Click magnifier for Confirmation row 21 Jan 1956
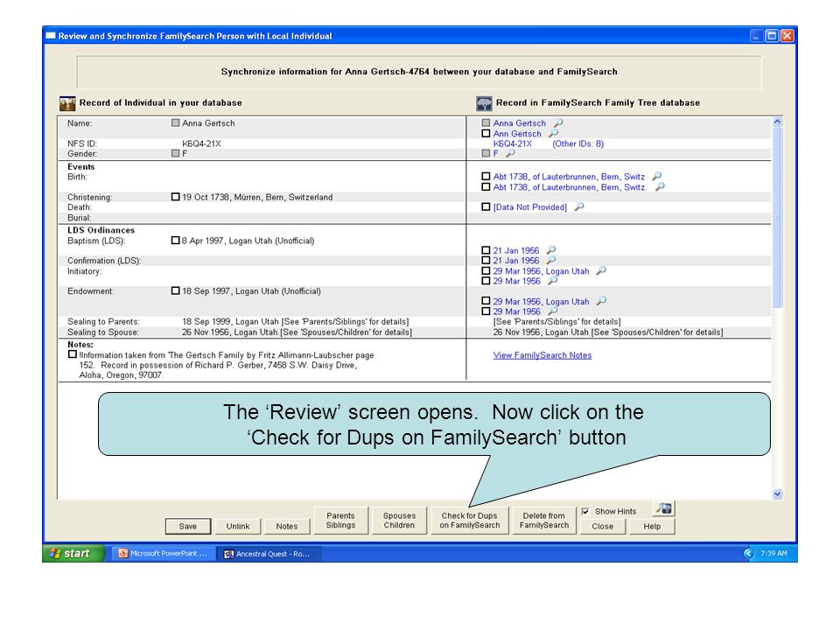This screenshot has width=840, height=630. click(x=550, y=261)
